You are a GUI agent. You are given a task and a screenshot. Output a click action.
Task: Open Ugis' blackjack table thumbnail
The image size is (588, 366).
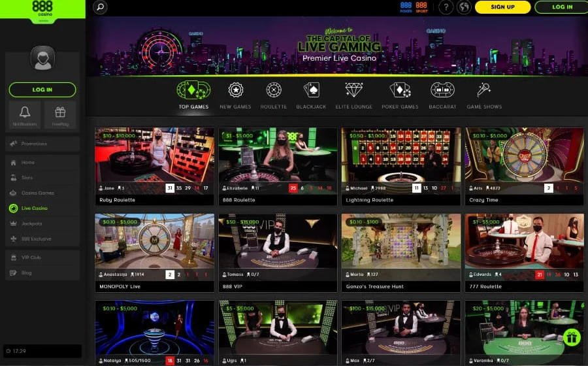(x=278, y=333)
